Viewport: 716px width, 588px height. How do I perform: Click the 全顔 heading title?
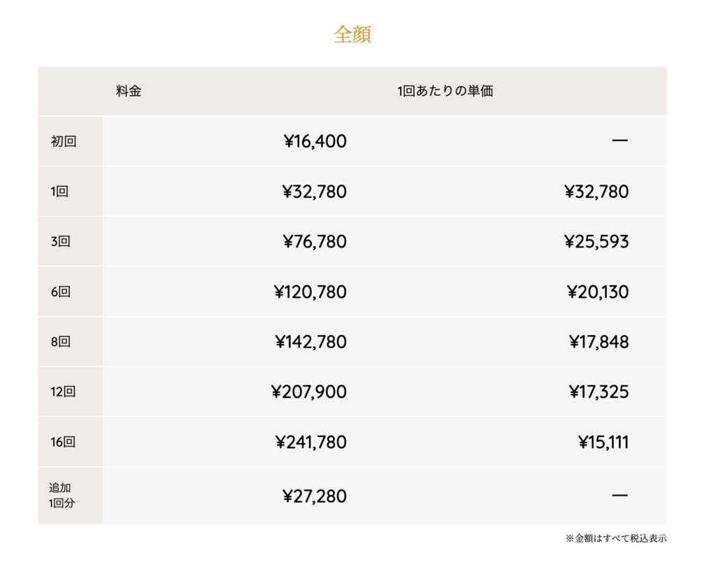click(352, 35)
